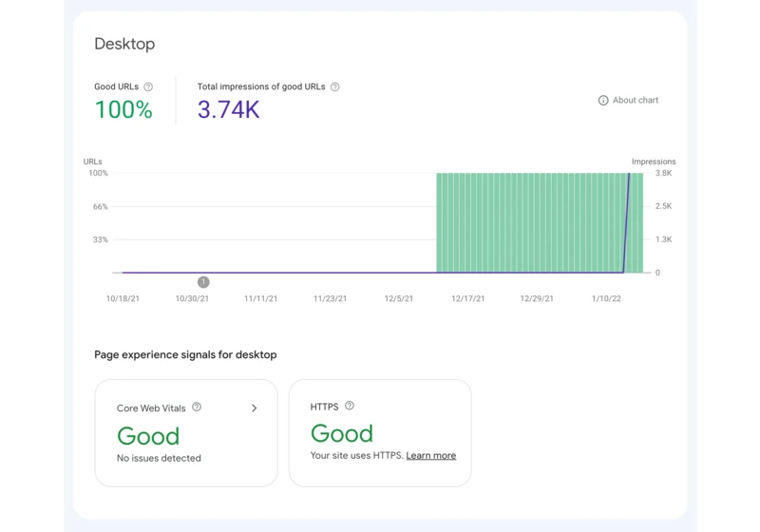The width and height of the screenshot is (760, 532).
Task: Click the 10/30/21 date label
Action: point(192,298)
